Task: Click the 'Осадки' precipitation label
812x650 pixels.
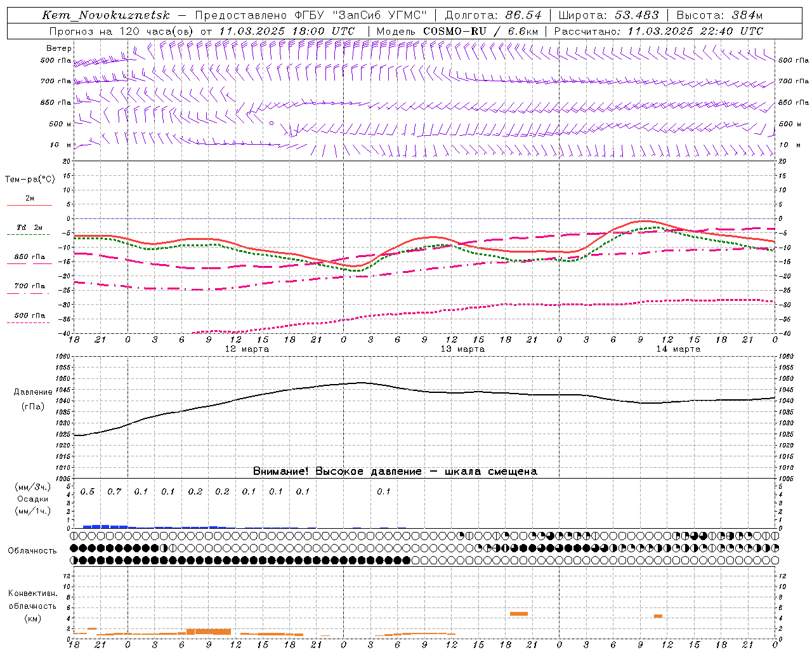Action: [x=33, y=499]
